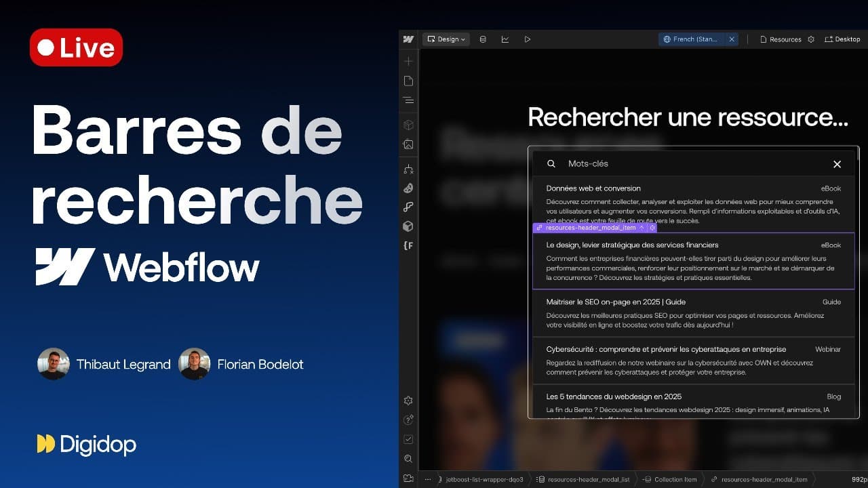Open the site search tool
868x488 pixels.
coord(408,459)
